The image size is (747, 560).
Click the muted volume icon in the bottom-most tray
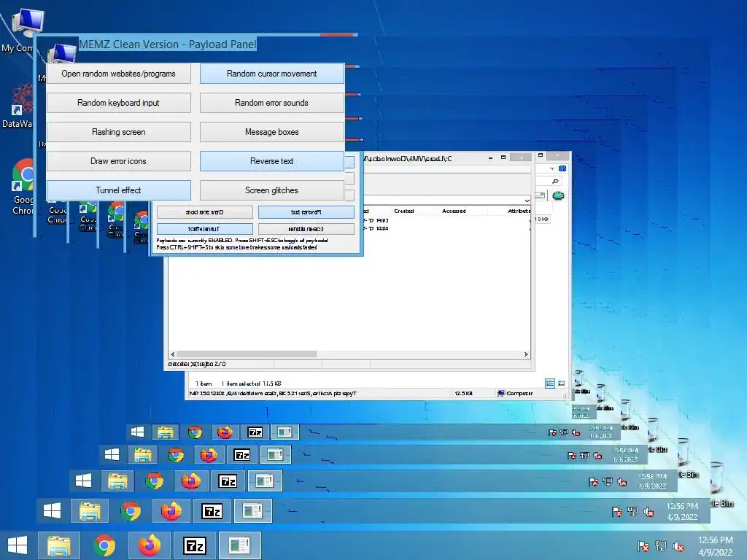click(678, 546)
